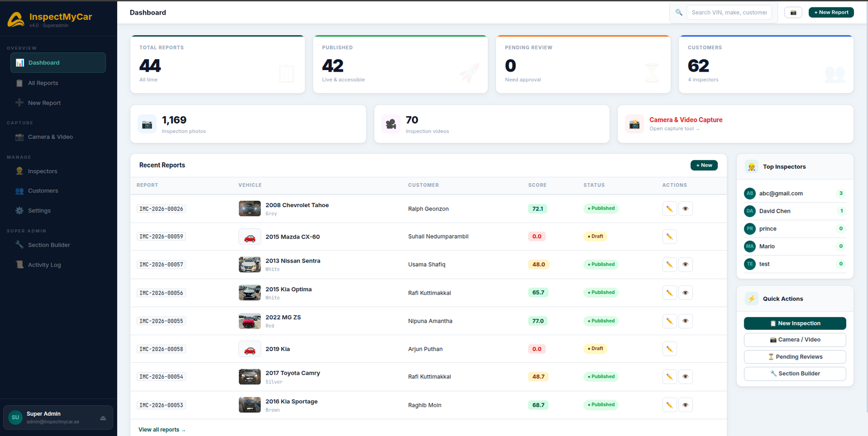Image resolution: width=868 pixels, height=436 pixels.
Task: Edit the 2019 Kia draft report
Action: pos(669,349)
